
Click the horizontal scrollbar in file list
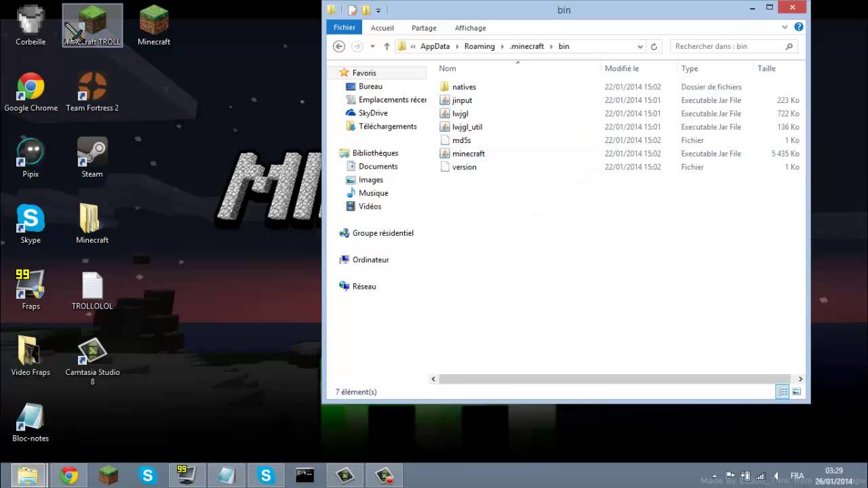click(x=614, y=379)
